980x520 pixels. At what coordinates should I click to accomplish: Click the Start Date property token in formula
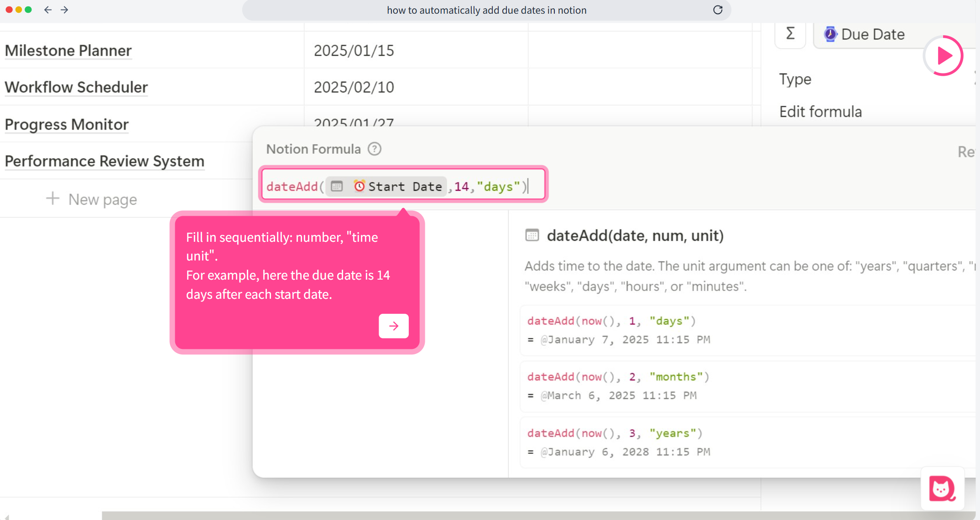pos(386,186)
